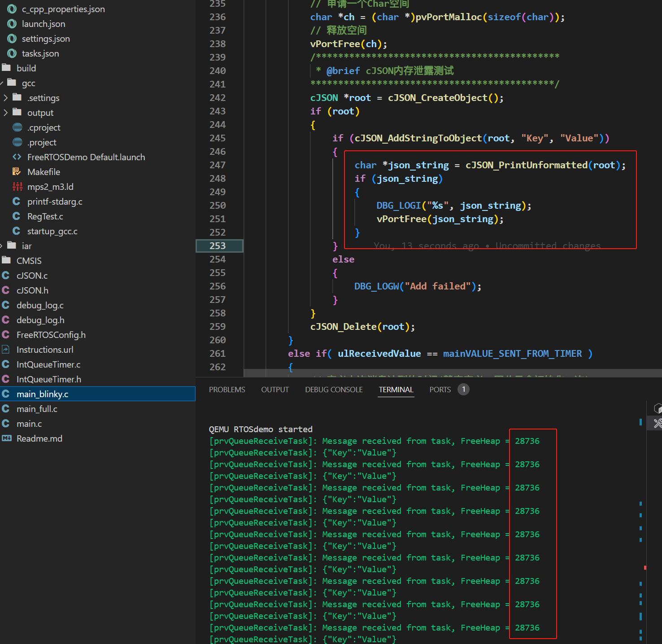This screenshot has height=644, width=662.
Task: Click the CMSIS folder icon
Action: [6, 260]
